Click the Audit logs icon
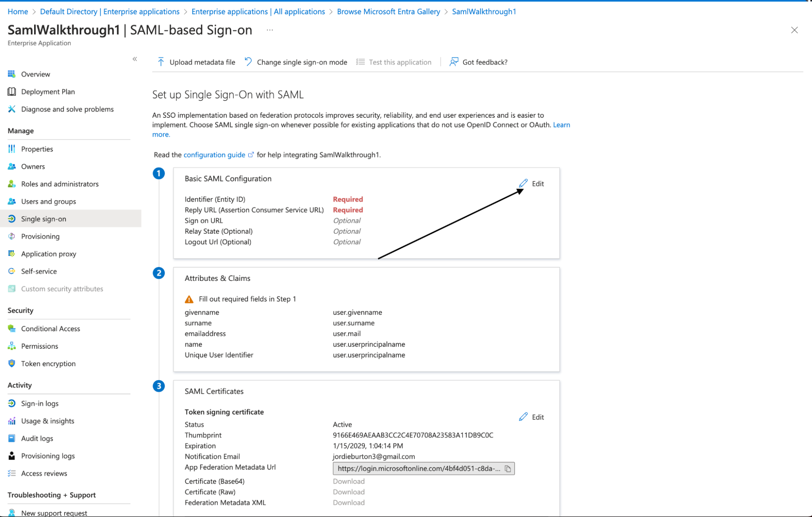 11,438
